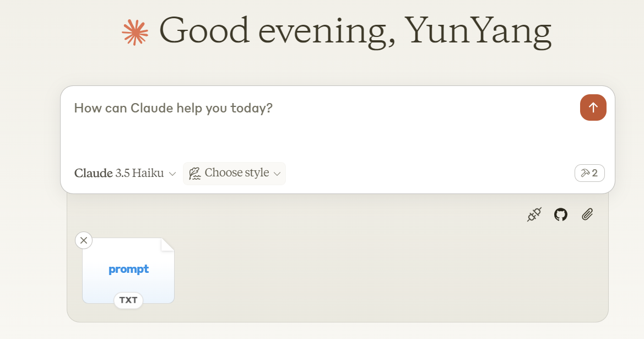The width and height of the screenshot is (644, 339).
Task: Open the prompt file thumbnail
Action: click(128, 259)
